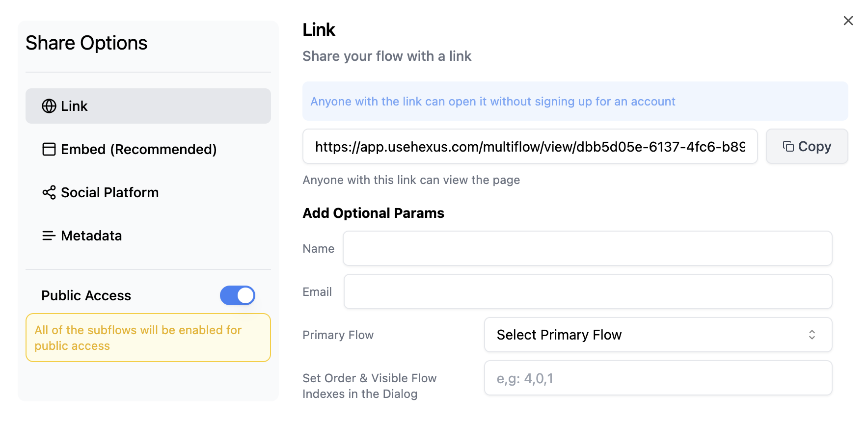The width and height of the screenshot is (868, 421).
Task: Switch to the Social Platform option
Action: click(x=148, y=192)
